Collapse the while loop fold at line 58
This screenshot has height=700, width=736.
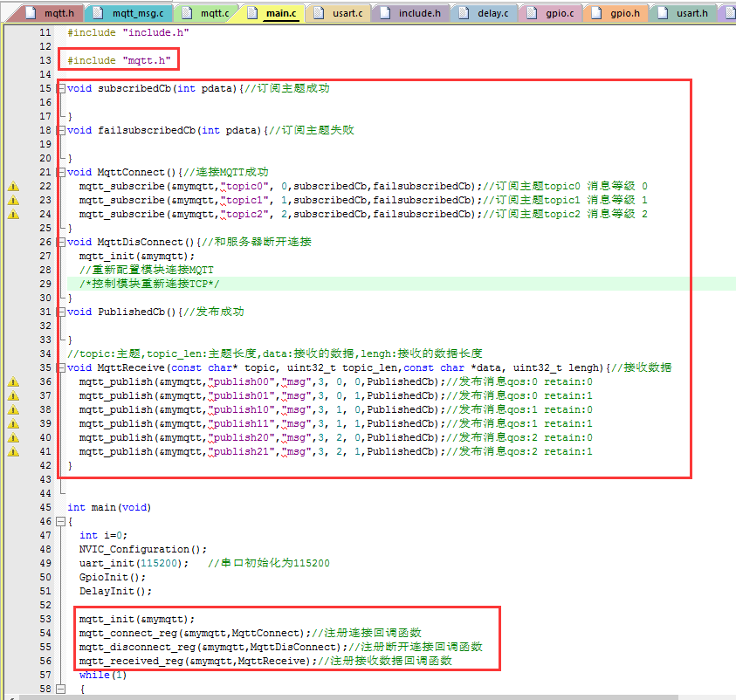click(x=61, y=689)
